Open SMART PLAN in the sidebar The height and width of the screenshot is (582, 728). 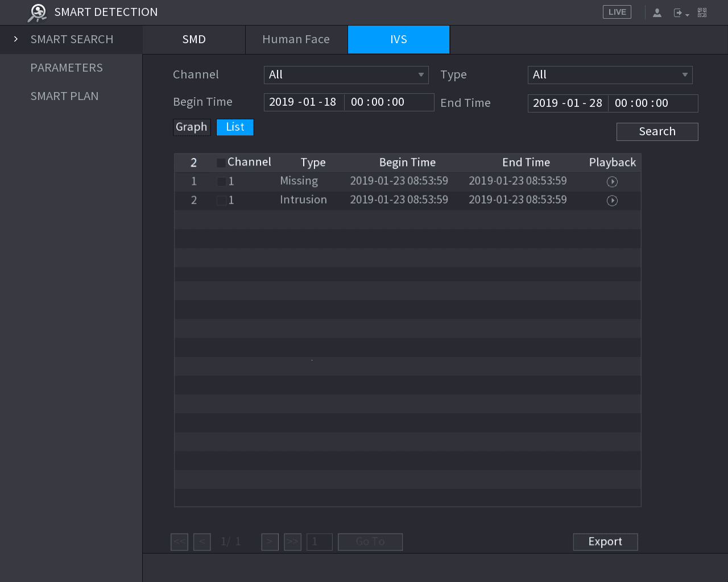point(64,96)
